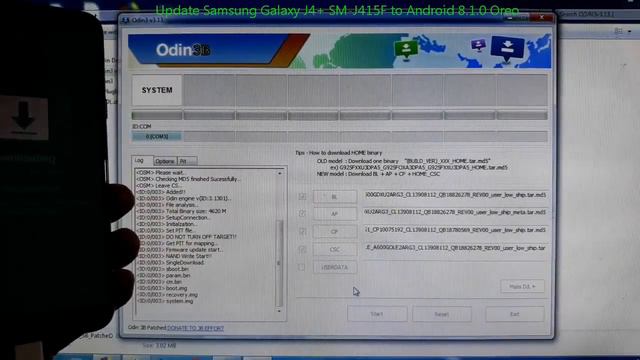Toggle the BL file checkbox
This screenshot has height=360, width=640.
(x=302, y=196)
